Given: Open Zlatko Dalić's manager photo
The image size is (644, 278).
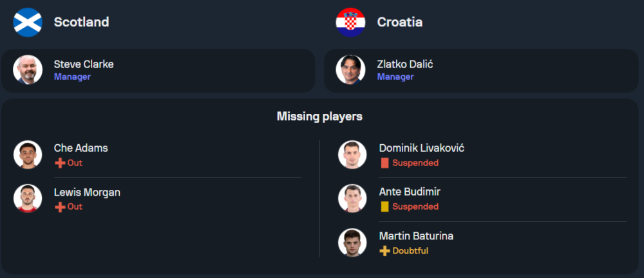Looking at the screenshot, I should coord(350,70).
